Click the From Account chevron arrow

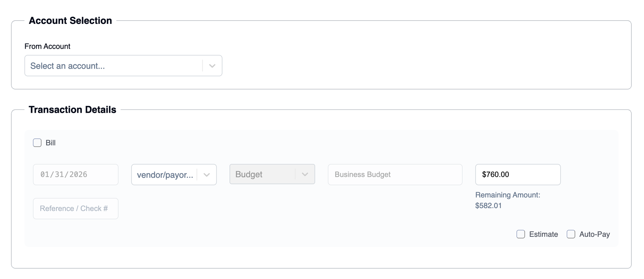[x=212, y=66]
